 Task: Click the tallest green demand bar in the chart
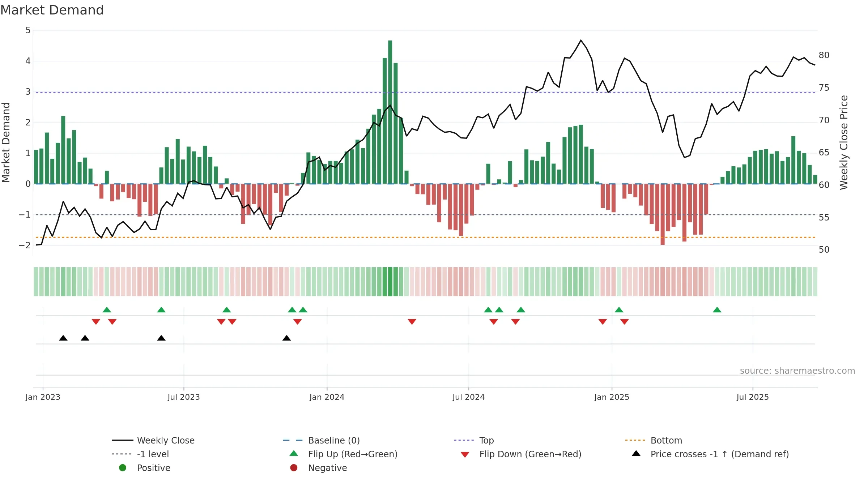[390, 112]
